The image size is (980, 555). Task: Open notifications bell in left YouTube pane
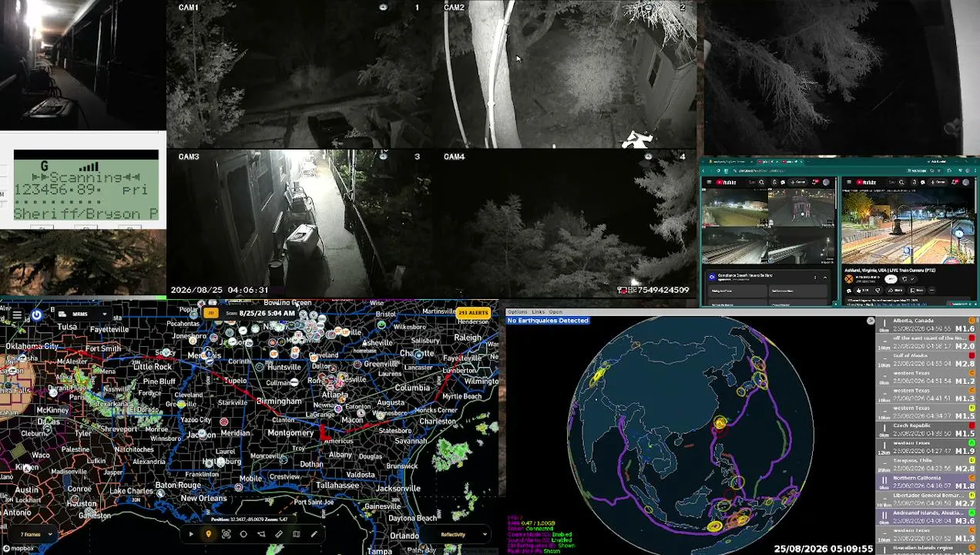coord(814,182)
